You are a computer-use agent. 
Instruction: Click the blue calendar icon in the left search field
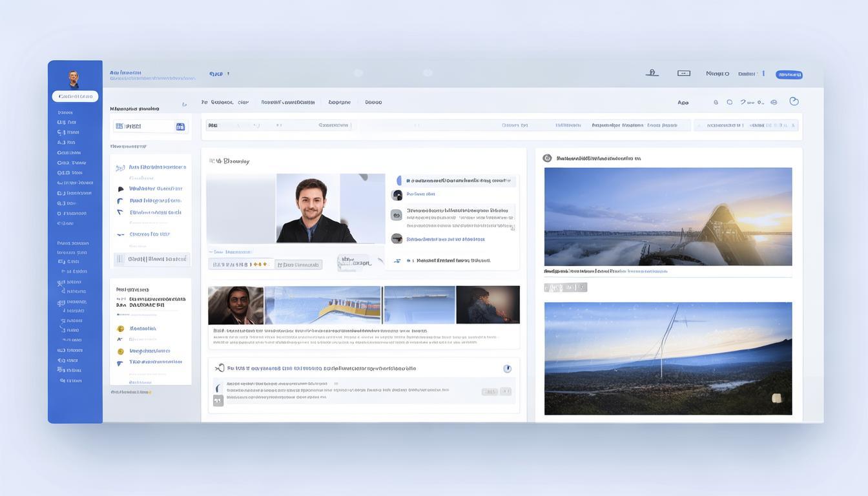(x=180, y=127)
